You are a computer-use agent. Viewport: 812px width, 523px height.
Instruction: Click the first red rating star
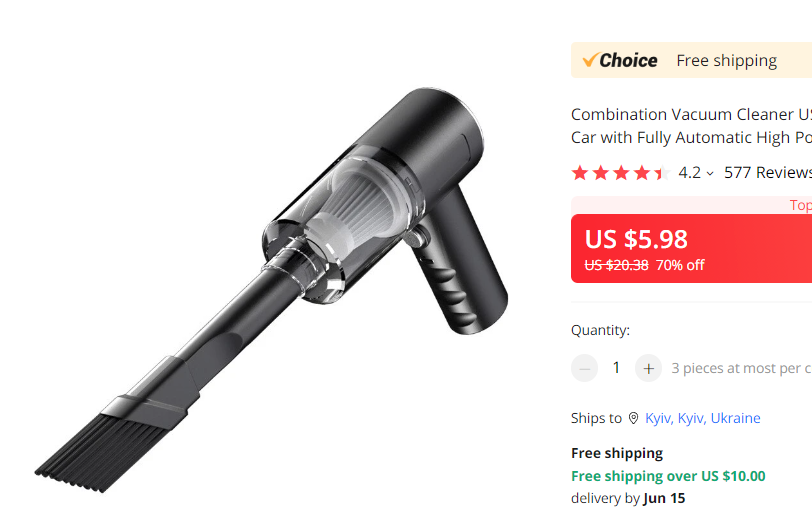(x=580, y=173)
